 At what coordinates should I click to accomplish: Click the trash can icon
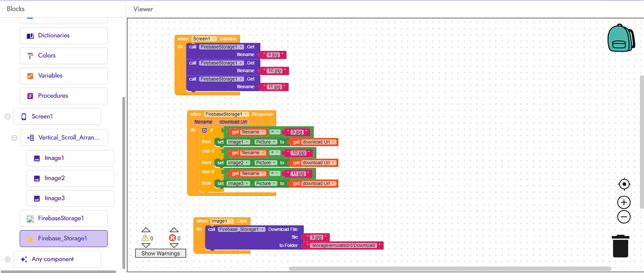(621, 246)
